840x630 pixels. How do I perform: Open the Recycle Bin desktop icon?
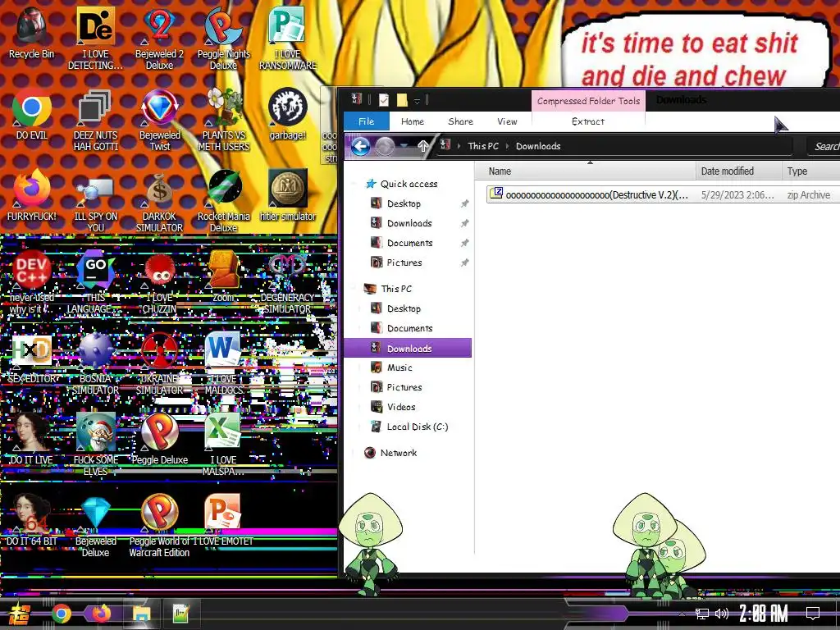tap(32, 33)
